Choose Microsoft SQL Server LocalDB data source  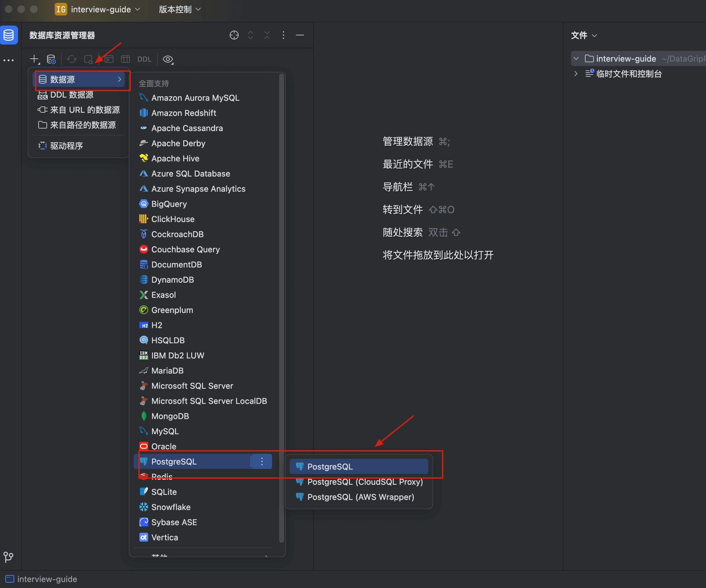[x=203, y=401]
